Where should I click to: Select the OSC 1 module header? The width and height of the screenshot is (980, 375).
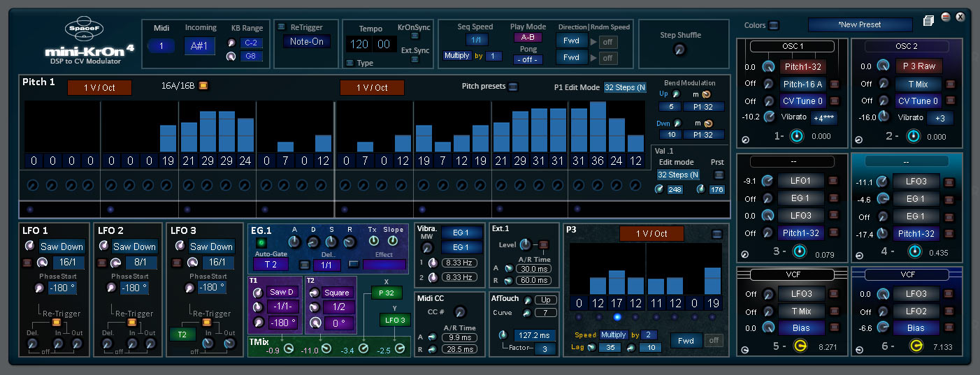point(791,46)
